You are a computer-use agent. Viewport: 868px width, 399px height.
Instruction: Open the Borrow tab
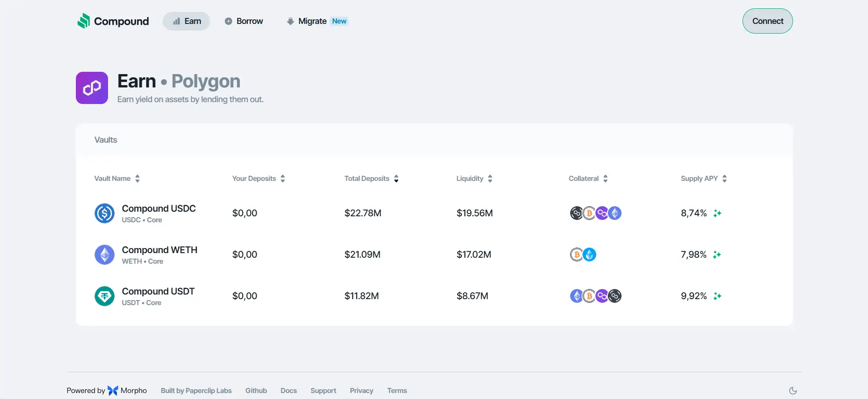point(244,21)
